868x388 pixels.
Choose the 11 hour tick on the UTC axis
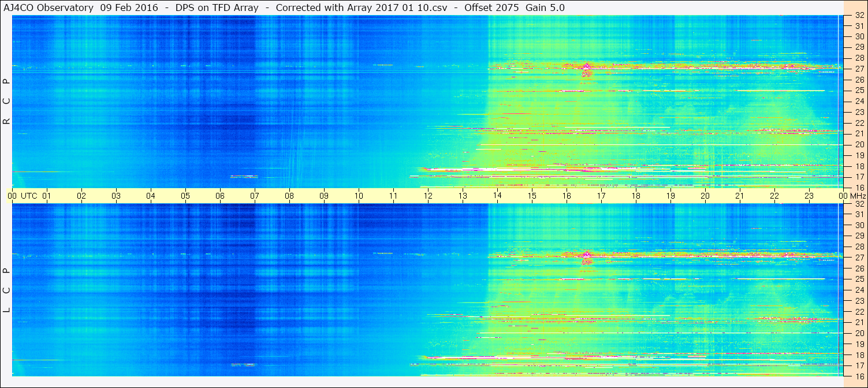click(393, 196)
